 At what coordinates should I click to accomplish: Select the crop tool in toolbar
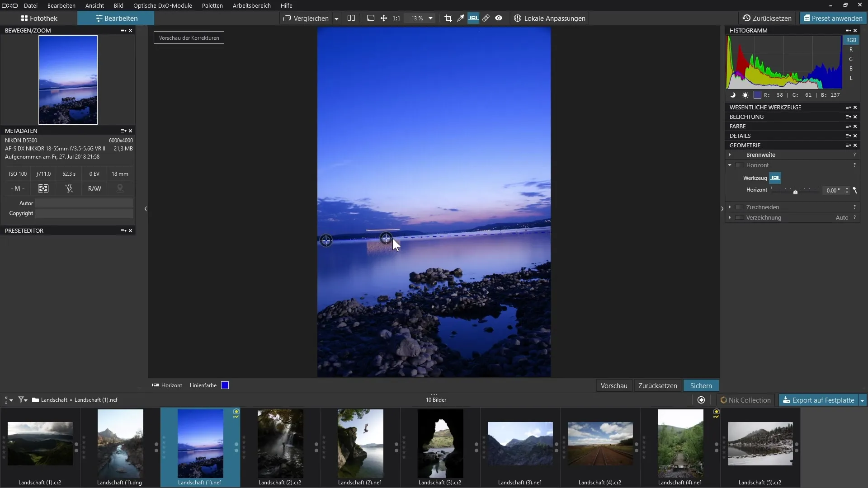(448, 18)
